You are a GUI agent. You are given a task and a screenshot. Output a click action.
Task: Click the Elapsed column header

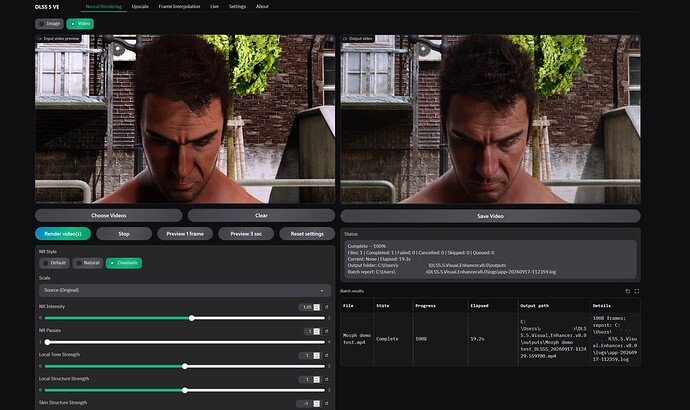[493, 306]
